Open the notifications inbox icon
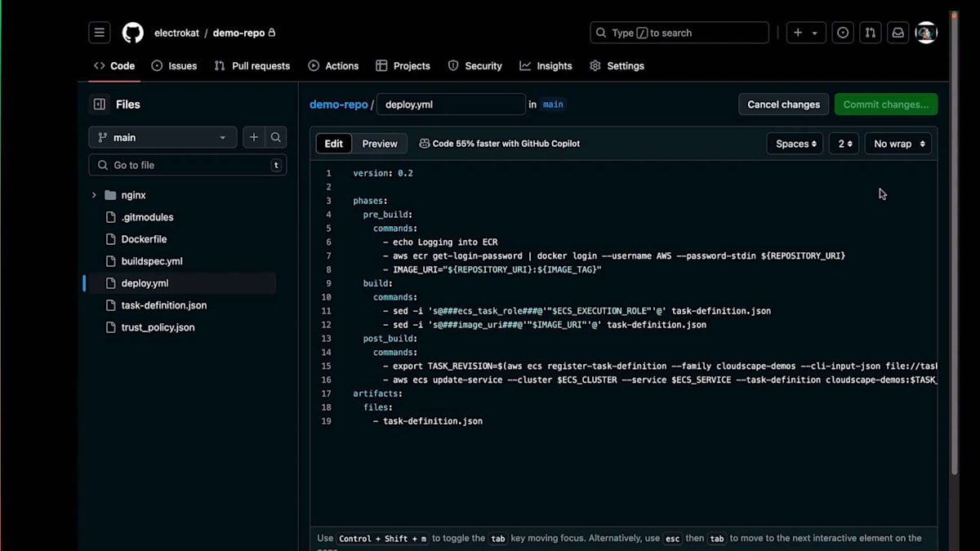This screenshot has width=980, height=551. [898, 33]
